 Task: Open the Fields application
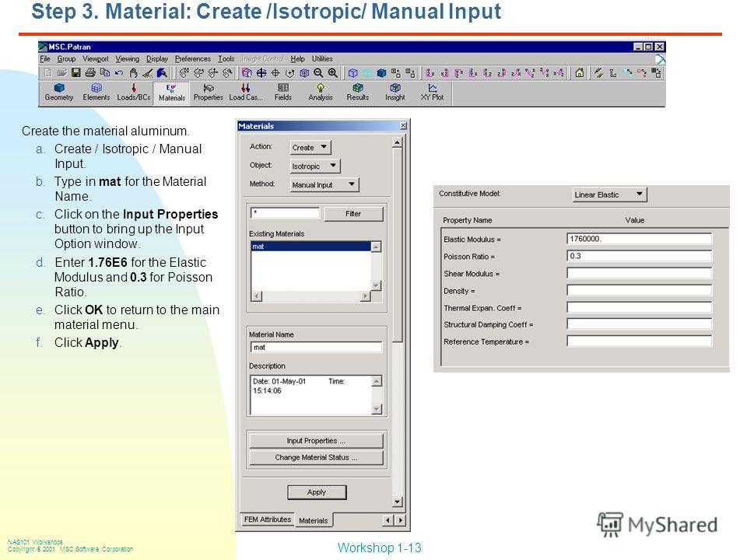pos(283,93)
